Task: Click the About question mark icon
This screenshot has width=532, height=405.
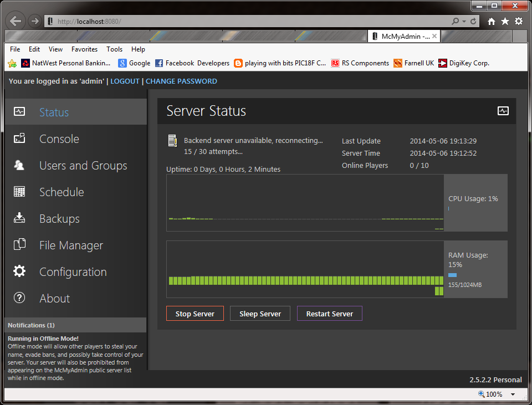Action: click(x=19, y=298)
